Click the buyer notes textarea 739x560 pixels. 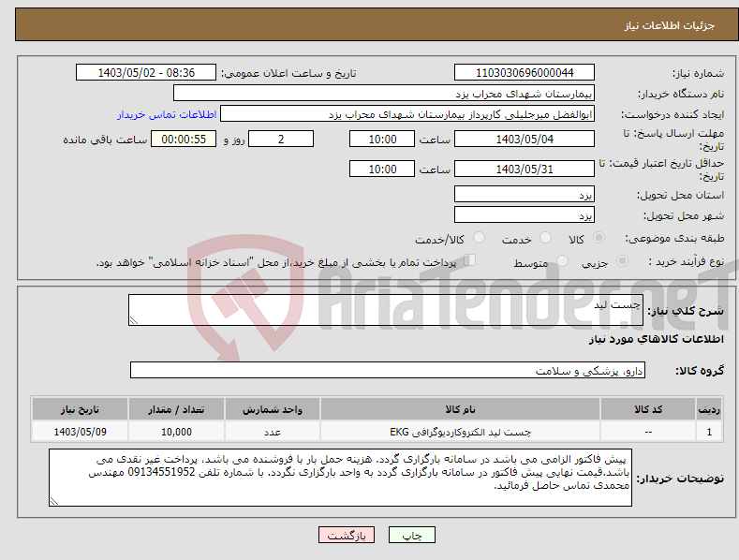click(340, 478)
